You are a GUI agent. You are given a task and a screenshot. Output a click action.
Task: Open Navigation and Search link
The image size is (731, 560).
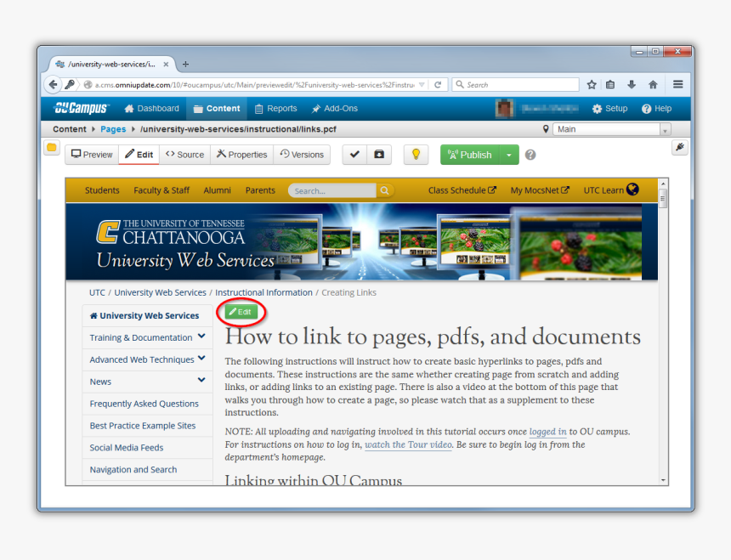tap(133, 470)
